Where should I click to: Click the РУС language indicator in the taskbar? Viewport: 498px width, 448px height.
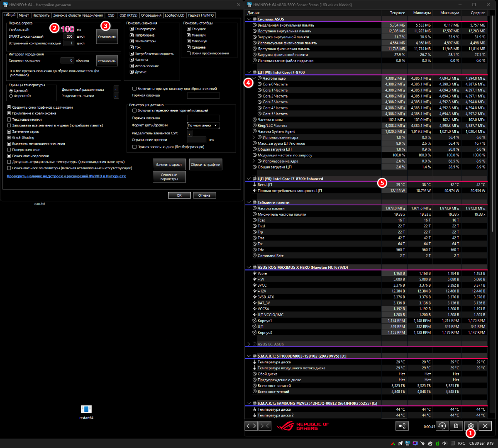tap(461, 443)
